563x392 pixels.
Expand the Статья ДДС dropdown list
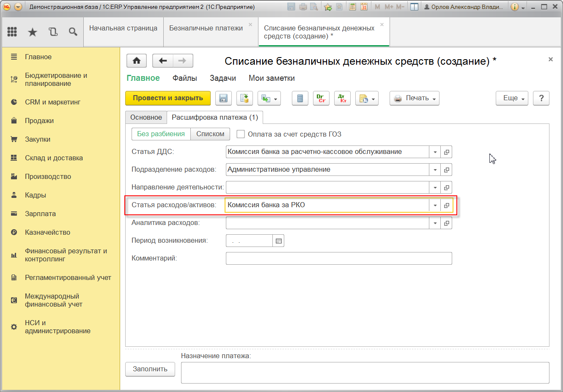pos(435,152)
